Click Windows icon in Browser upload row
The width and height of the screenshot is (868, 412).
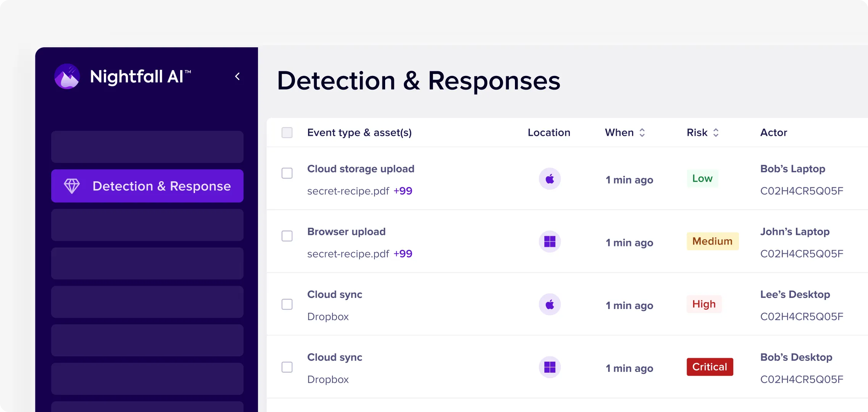click(x=550, y=241)
